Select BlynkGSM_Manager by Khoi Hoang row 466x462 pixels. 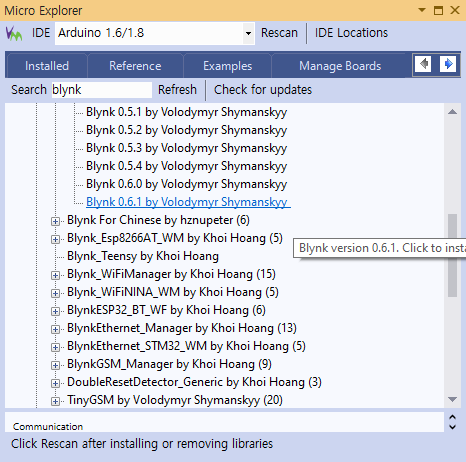169,364
